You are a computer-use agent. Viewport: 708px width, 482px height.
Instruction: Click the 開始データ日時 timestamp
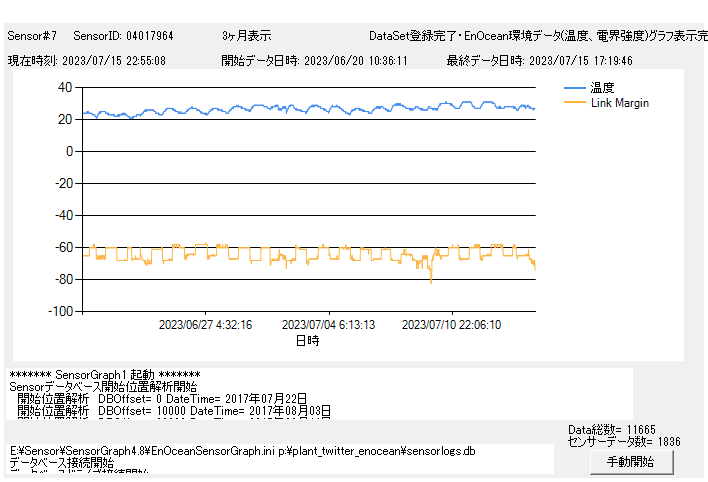315,60
